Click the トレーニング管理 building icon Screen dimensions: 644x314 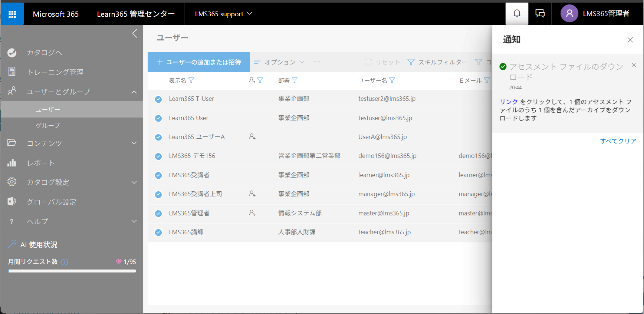(x=12, y=72)
